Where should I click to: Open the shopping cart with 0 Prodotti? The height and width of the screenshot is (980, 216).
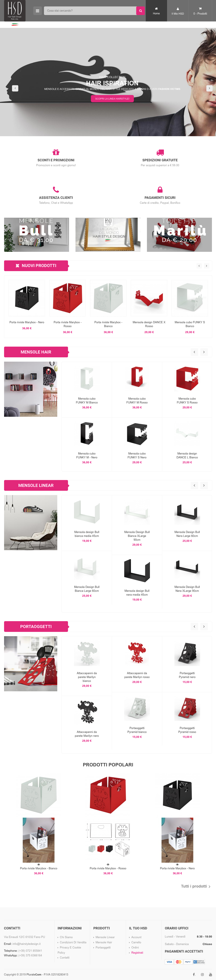(x=200, y=11)
